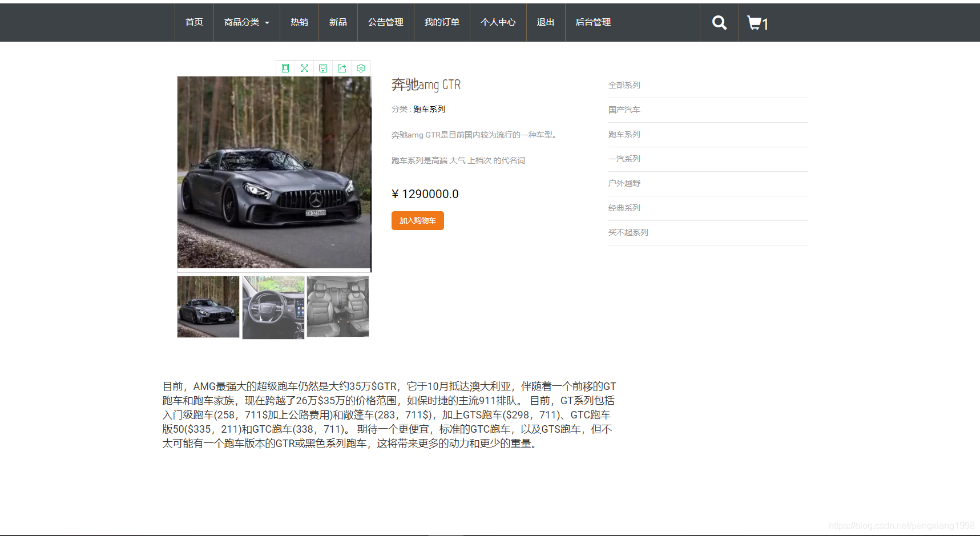Select the car exterior thumbnail
This screenshot has width=980, height=536.
208,307
